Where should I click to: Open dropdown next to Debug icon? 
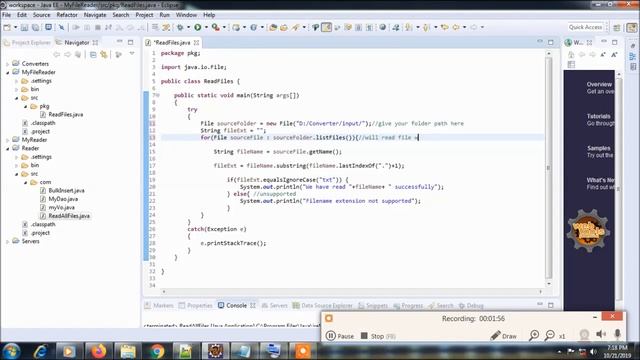(x=188, y=27)
